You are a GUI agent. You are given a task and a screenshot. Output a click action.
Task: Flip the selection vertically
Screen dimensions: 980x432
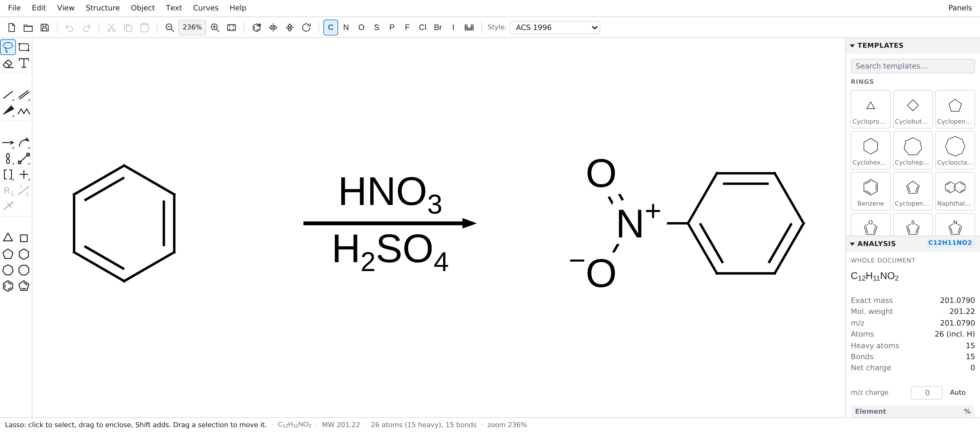(290, 27)
